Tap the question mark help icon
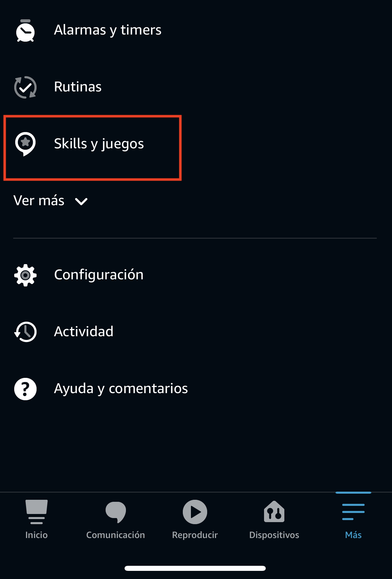392x579 pixels. (25, 389)
